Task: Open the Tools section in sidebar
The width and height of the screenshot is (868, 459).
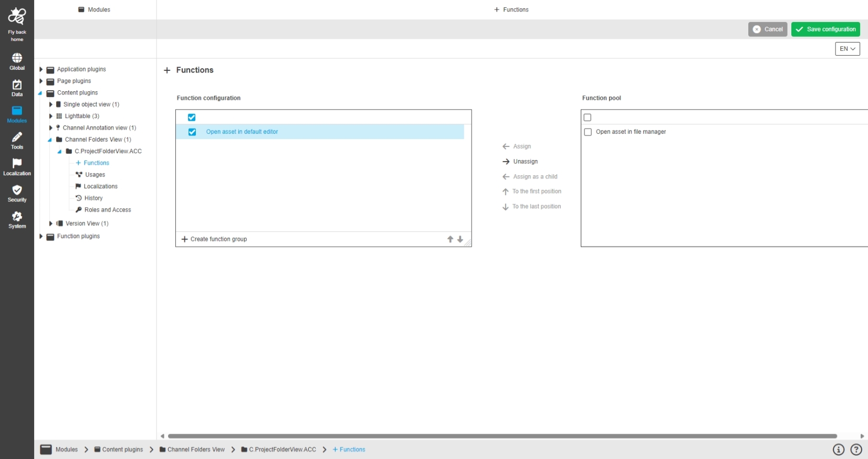Action: tap(17, 141)
